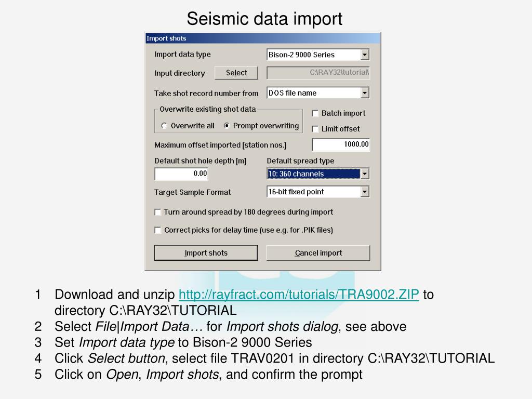Click Select button for input directory
The width and height of the screenshot is (532, 399).
click(x=236, y=73)
